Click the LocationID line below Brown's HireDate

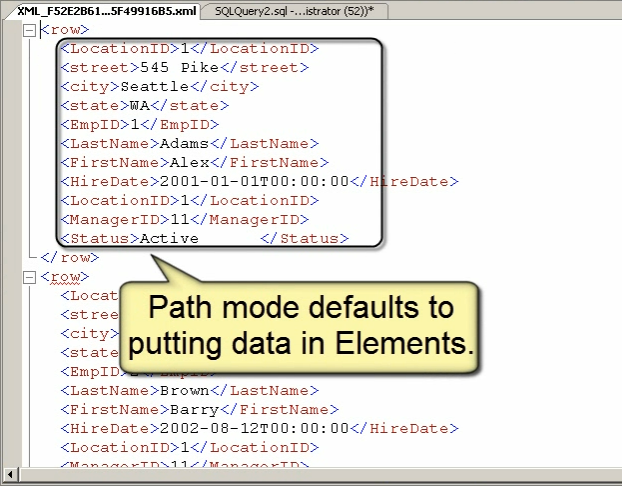pyautogui.click(x=190, y=448)
